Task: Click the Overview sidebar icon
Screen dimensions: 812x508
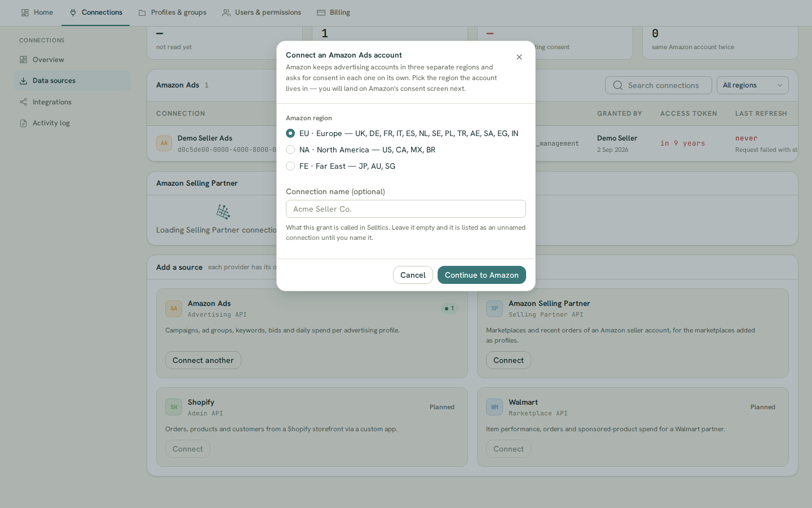Action: [x=23, y=60]
